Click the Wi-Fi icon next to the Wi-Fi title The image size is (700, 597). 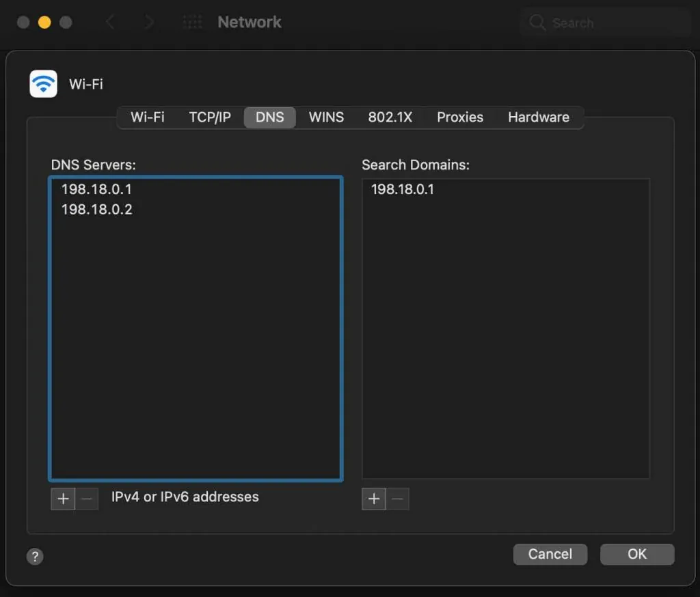(x=43, y=83)
